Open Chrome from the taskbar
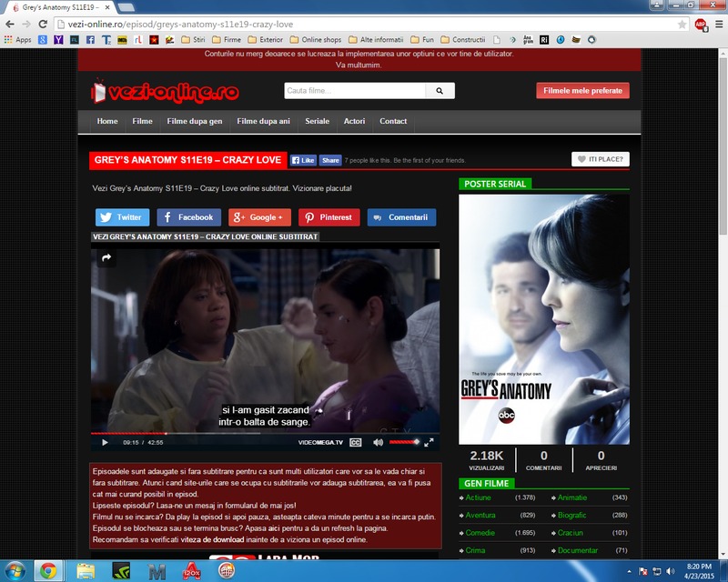Image resolution: width=728 pixels, height=582 pixels. click(48, 570)
